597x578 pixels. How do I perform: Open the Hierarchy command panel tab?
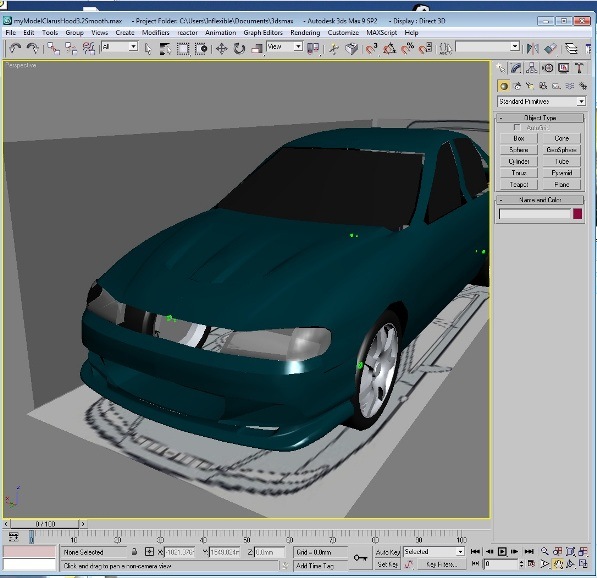[532, 68]
